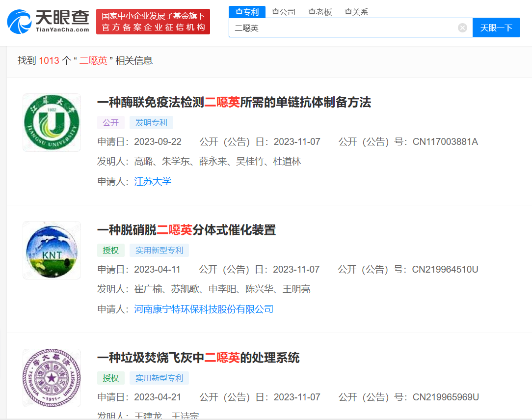Click the 发明专利 type tag
Image resolution: width=532 pixels, height=420 pixels.
(151, 123)
